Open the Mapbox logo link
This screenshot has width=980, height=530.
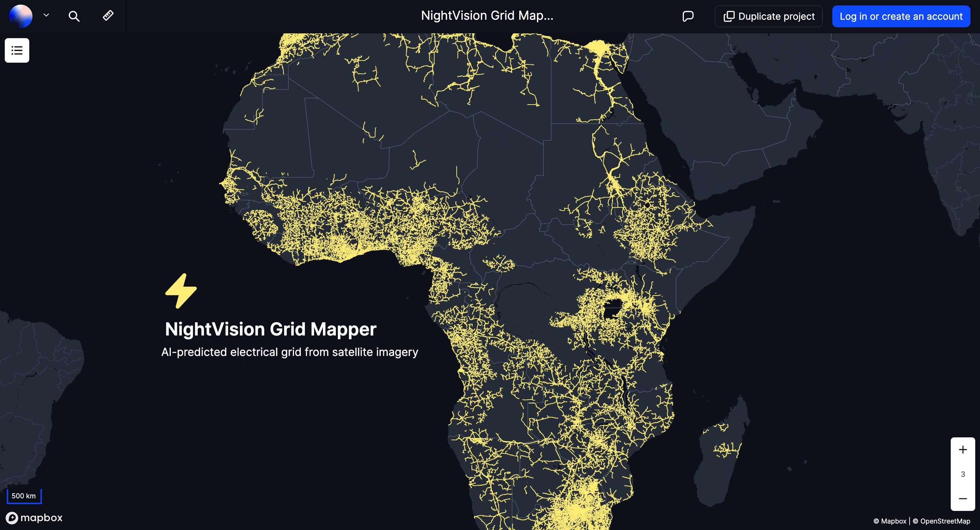(x=34, y=517)
